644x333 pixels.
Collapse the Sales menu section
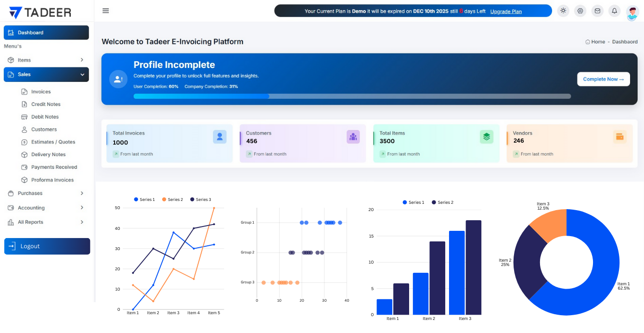(82, 75)
